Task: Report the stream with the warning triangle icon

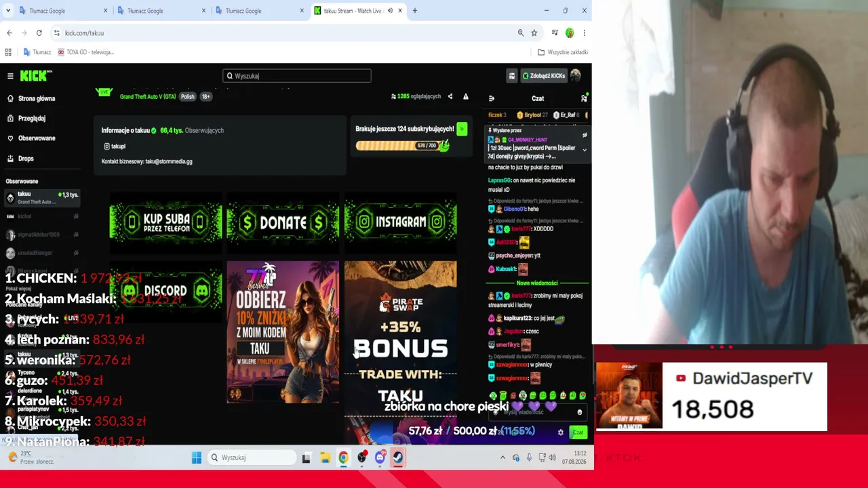Action: click(x=466, y=96)
